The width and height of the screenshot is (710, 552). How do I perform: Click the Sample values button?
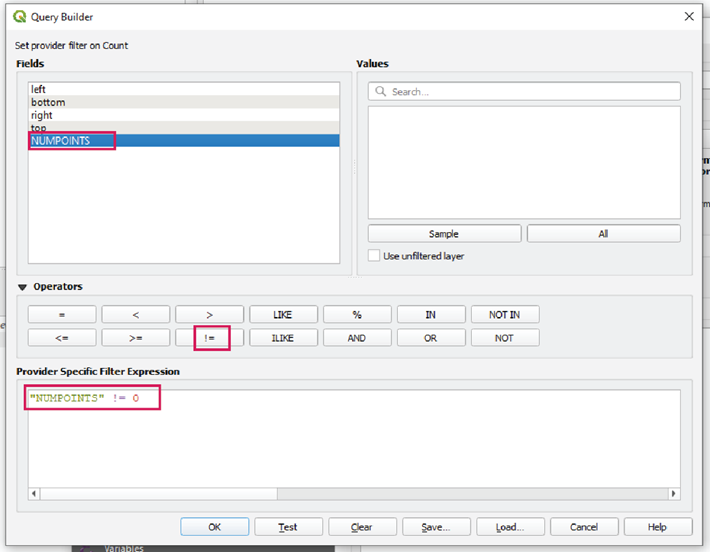coord(444,234)
